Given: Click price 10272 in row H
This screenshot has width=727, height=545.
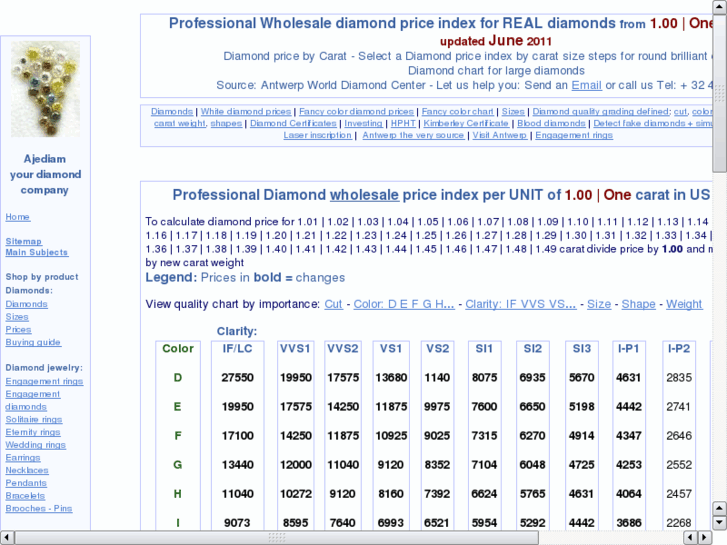Looking at the screenshot, I should click(295, 494).
